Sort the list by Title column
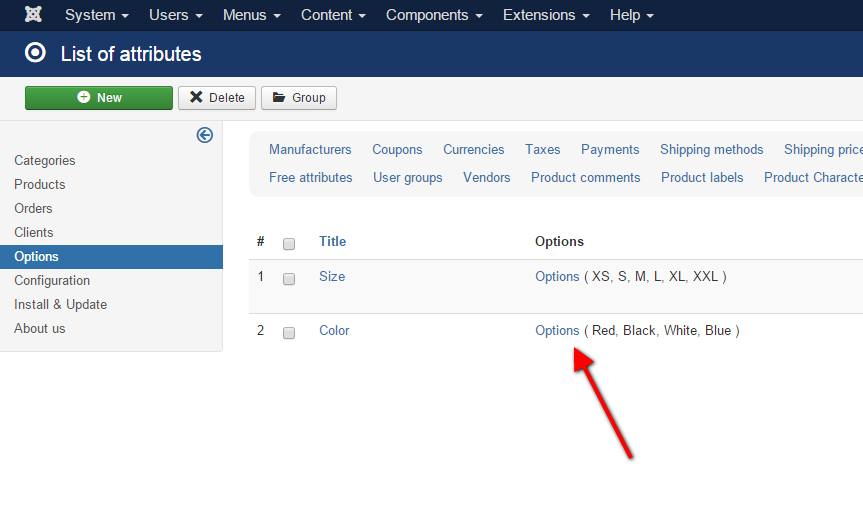 click(x=332, y=241)
